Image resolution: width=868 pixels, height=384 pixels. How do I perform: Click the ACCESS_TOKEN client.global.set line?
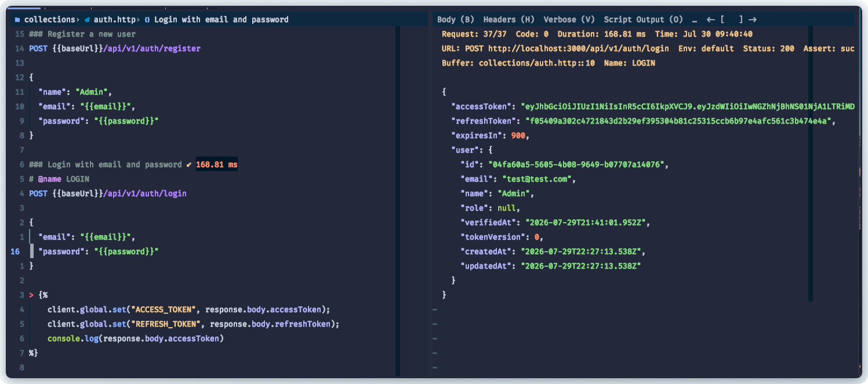189,310
